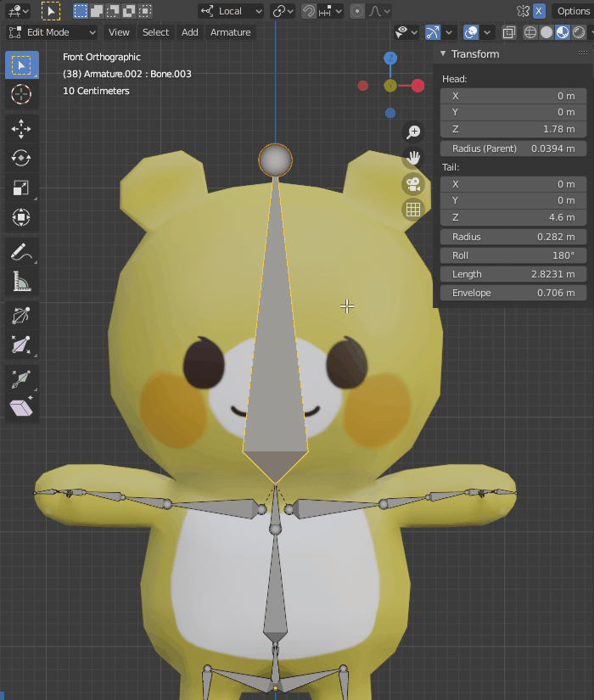
Task: Set selection mode to Intersect
Action: click(x=145, y=11)
